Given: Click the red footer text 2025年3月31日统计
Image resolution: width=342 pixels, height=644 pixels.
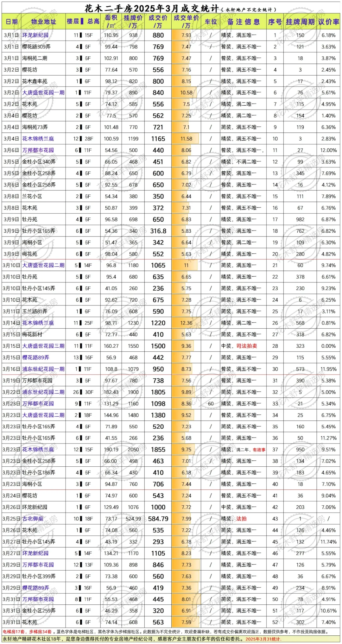Looking at the screenshot, I should click(x=263, y=639).
